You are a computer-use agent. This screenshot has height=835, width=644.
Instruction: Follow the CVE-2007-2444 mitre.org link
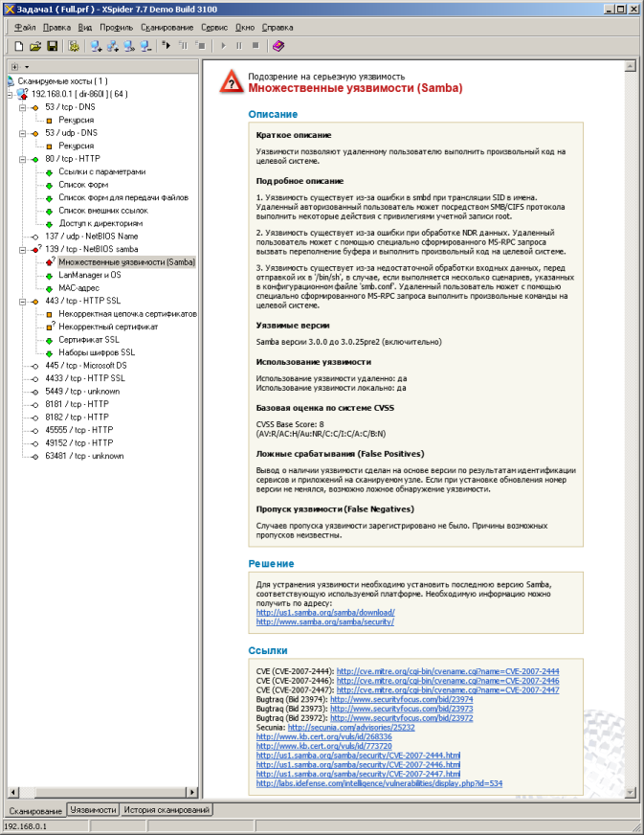[x=448, y=671]
